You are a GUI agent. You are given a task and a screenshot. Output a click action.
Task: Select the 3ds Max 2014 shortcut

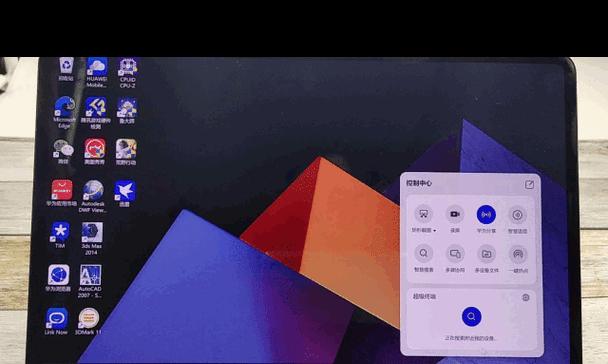92,238
